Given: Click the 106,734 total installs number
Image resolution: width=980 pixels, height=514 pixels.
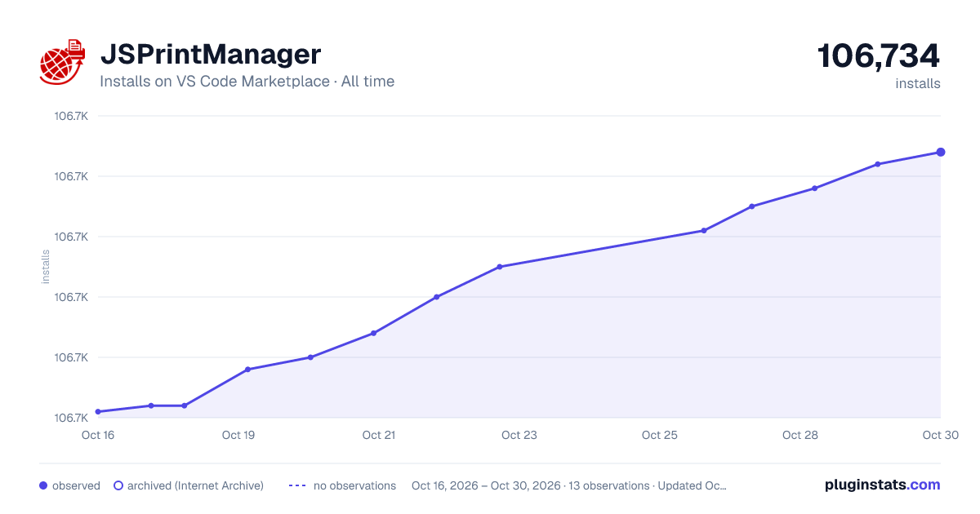Looking at the screenshot, I should (x=879, y=56).
